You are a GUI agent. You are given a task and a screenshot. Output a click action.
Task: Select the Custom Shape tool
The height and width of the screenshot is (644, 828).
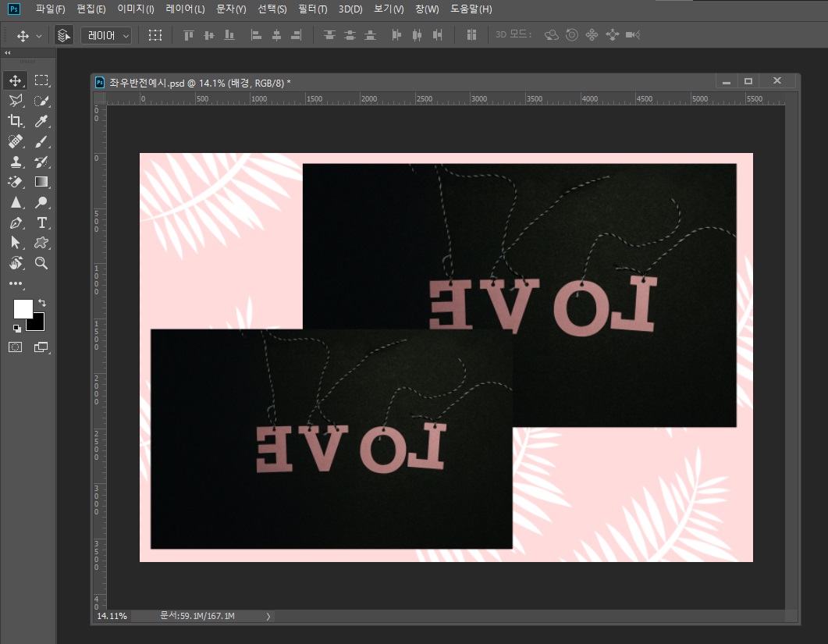point(41,243)
